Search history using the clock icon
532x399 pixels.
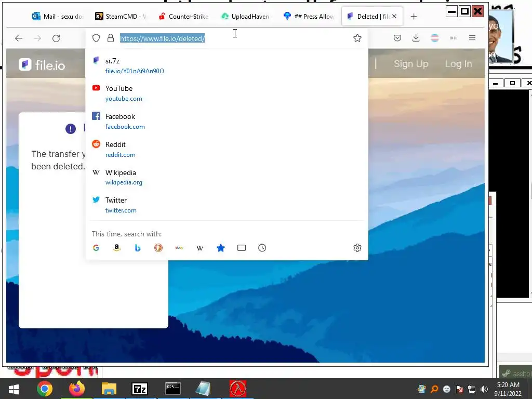click(x=262, y=248)
